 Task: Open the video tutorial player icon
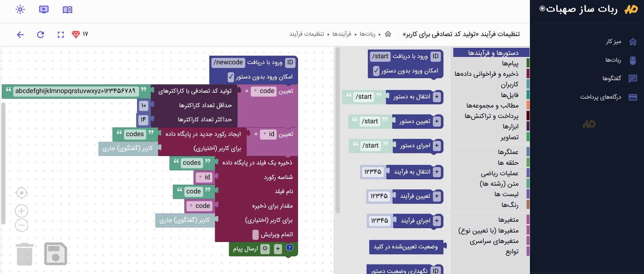click(44, 10)
